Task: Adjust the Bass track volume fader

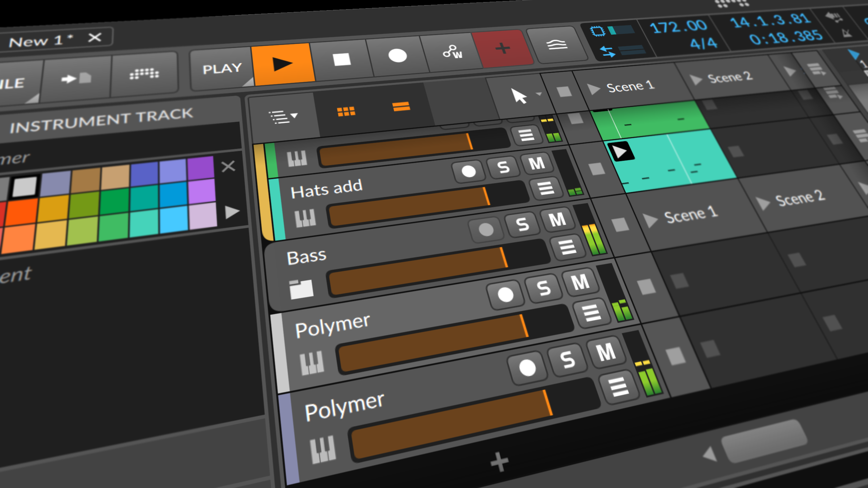Action: (x=438, y=268)
